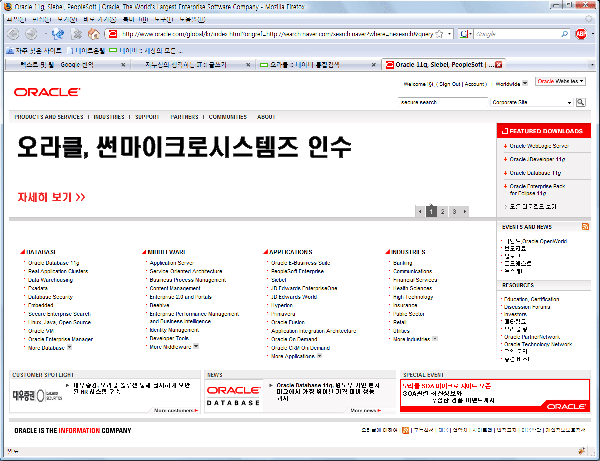Click the red Oracle favicon in address bar

click(113, 34)
